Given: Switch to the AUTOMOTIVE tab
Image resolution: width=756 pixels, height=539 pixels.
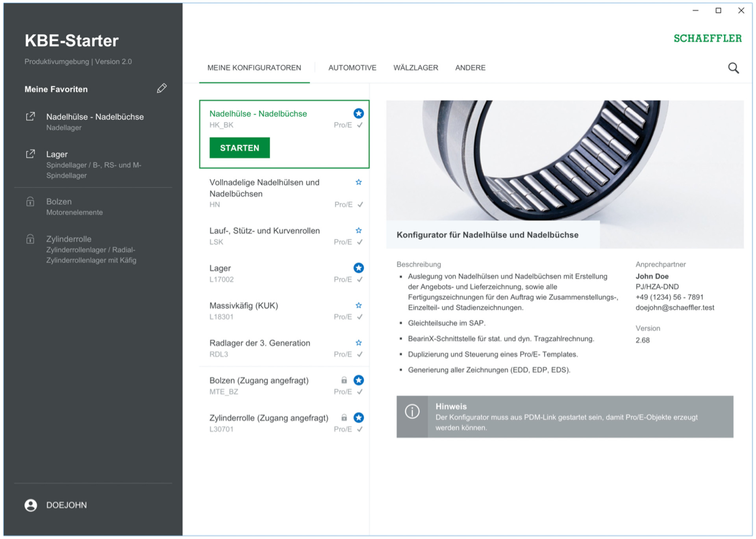Looking at the screenshot, I should coord(352,68).
